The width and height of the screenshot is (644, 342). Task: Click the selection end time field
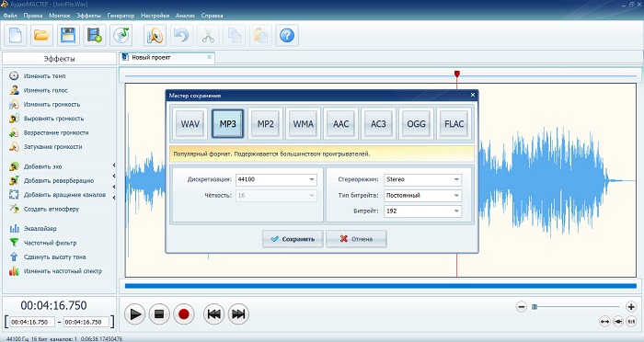(86, 323)
